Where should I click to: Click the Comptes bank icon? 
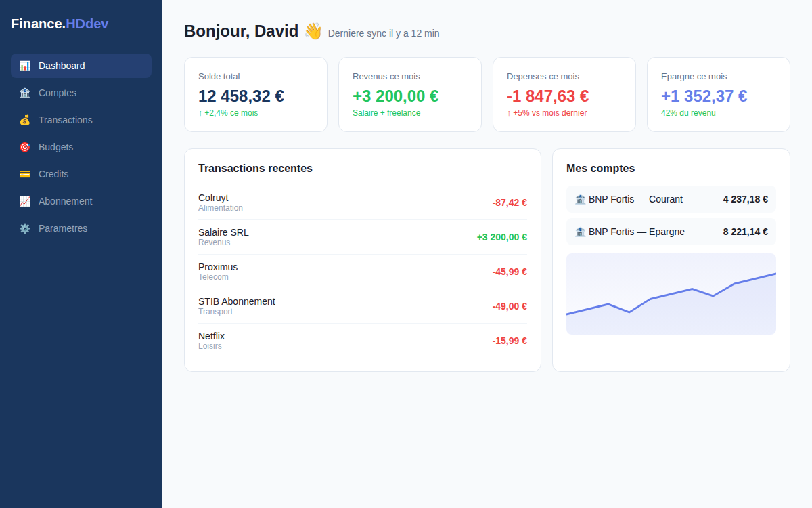pos(25,93)
